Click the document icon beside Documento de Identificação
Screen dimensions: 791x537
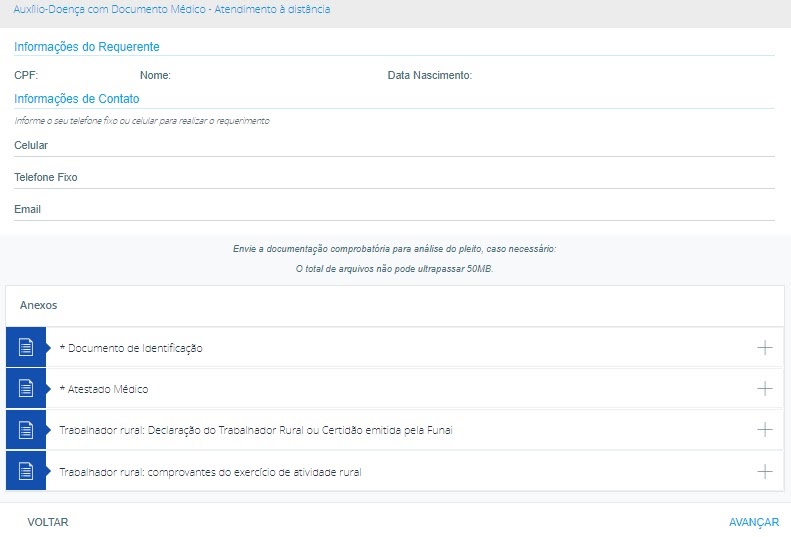point(26,348)
